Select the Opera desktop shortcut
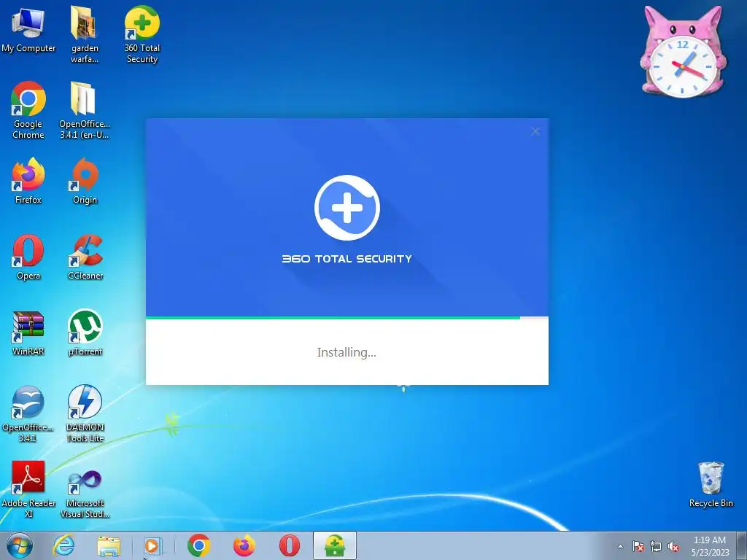This screenshot has height=560, width=747. tap(28, 257)
